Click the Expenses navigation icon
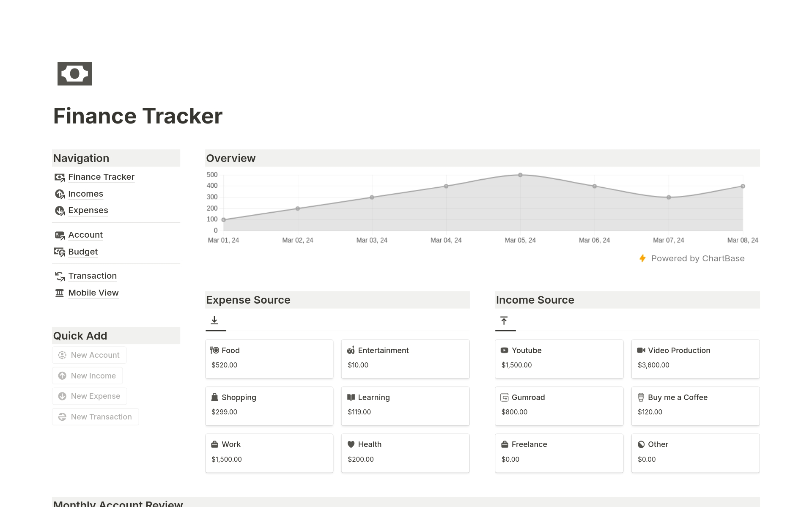812x507 pixels. click(60, 210)
